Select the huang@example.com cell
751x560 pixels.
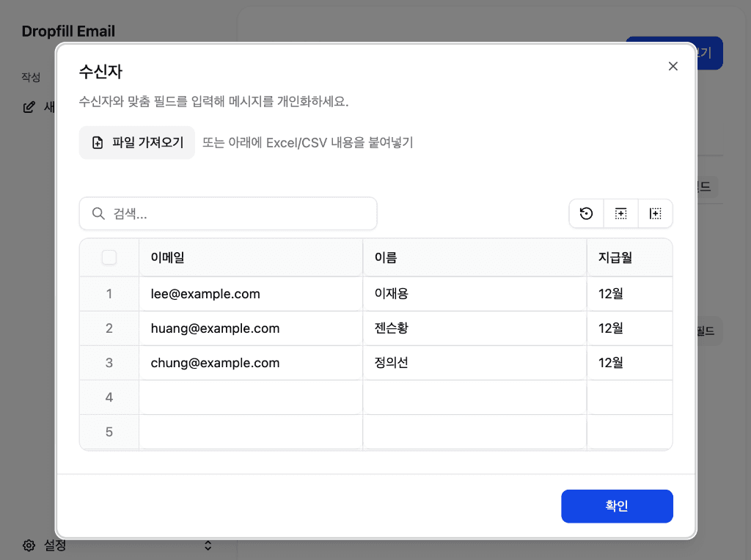250,328
